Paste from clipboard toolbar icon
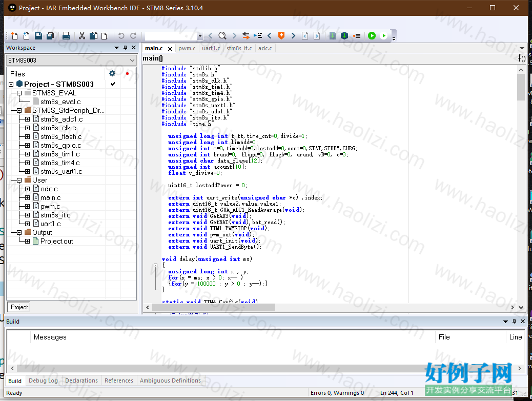The height and width of the screenshot is (401, 532). point(105,36)
